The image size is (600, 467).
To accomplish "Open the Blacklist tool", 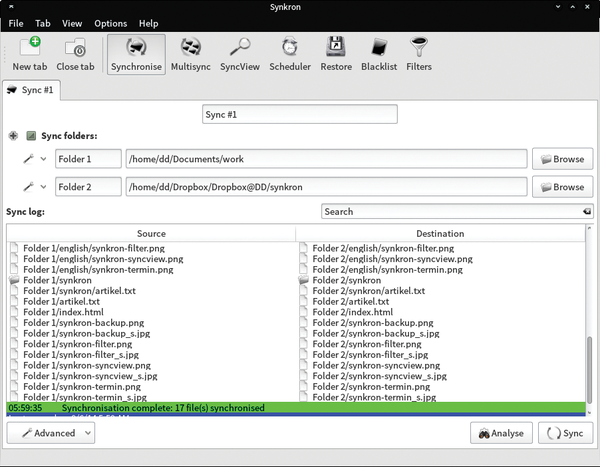I will (379, 54).
